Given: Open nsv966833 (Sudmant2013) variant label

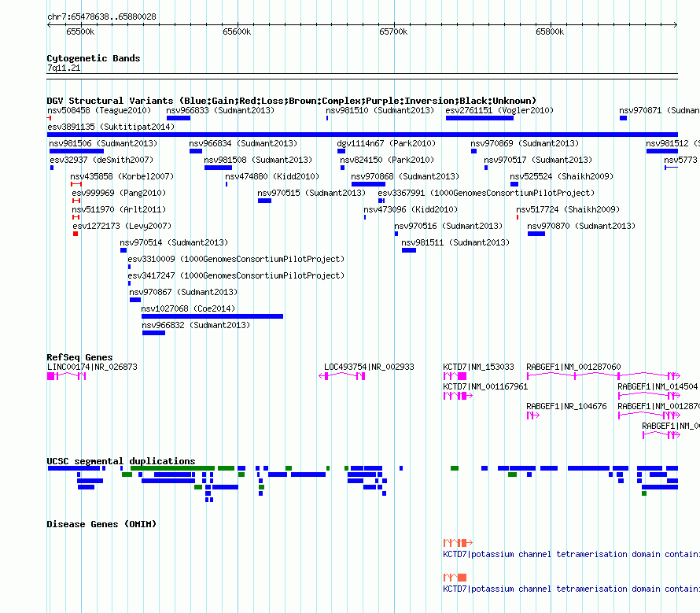Looking at the screenshot, I should 220,110.
